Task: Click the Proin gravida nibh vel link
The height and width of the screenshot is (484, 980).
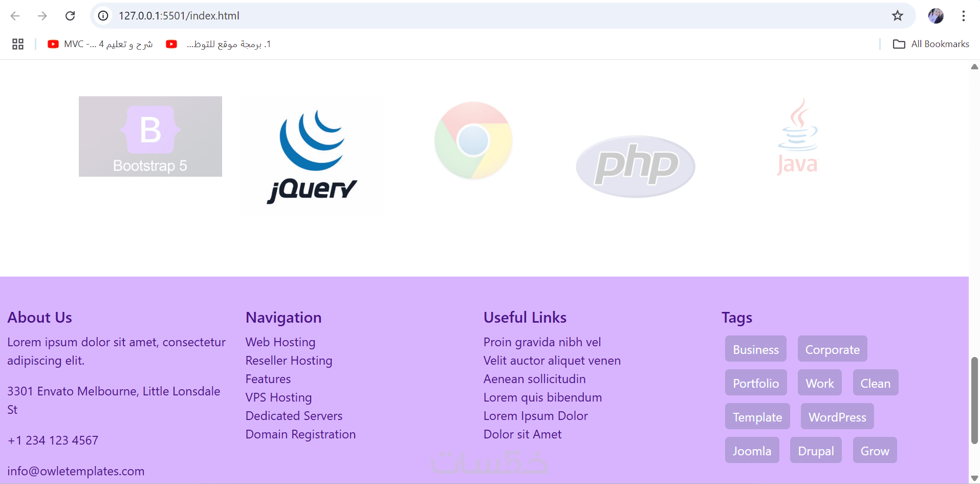Action: pos(542,342)
